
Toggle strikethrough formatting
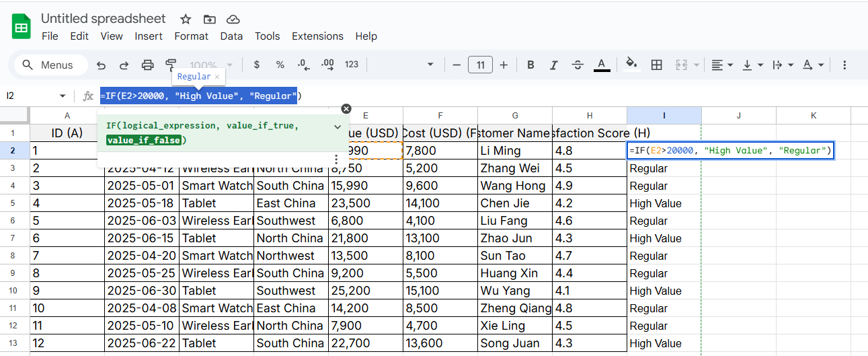(x=578, y=65)
